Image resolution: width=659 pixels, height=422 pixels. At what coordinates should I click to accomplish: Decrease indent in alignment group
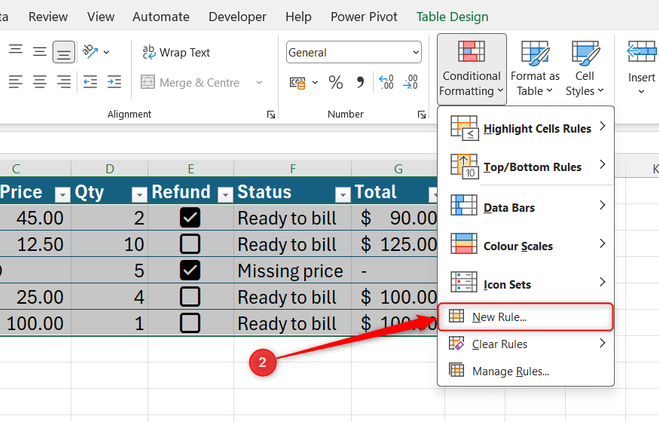click(90, 82)
